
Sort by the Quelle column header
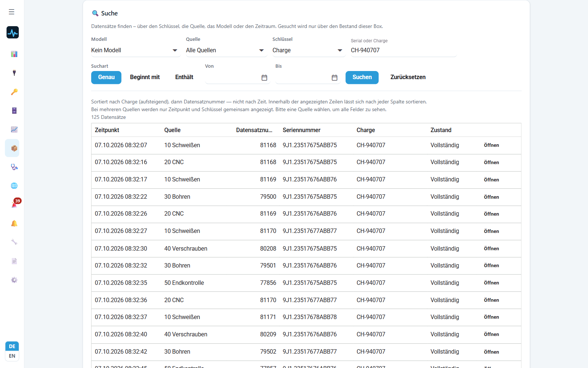point(172,130)
